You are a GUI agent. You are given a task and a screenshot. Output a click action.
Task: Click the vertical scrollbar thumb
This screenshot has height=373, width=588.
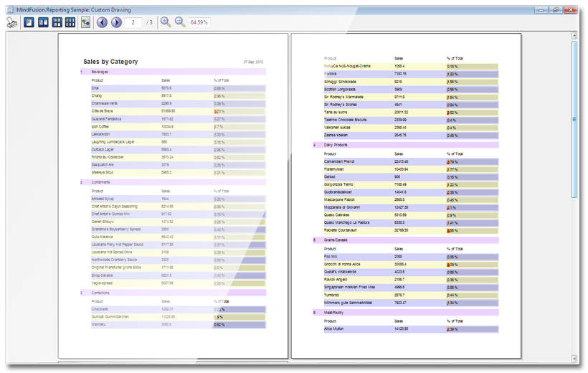[574, 118]
